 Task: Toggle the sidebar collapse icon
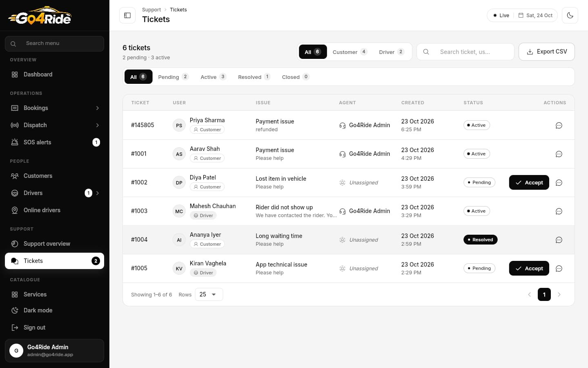click(x=127, y=16)
